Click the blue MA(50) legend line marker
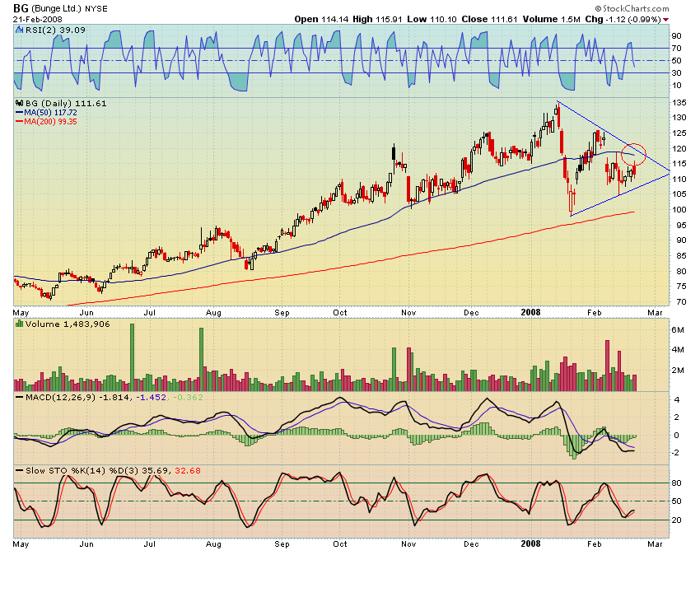Image resolution: width=700 pixels, height=611 pixels. pyautogui.click(x=19, y=113)
